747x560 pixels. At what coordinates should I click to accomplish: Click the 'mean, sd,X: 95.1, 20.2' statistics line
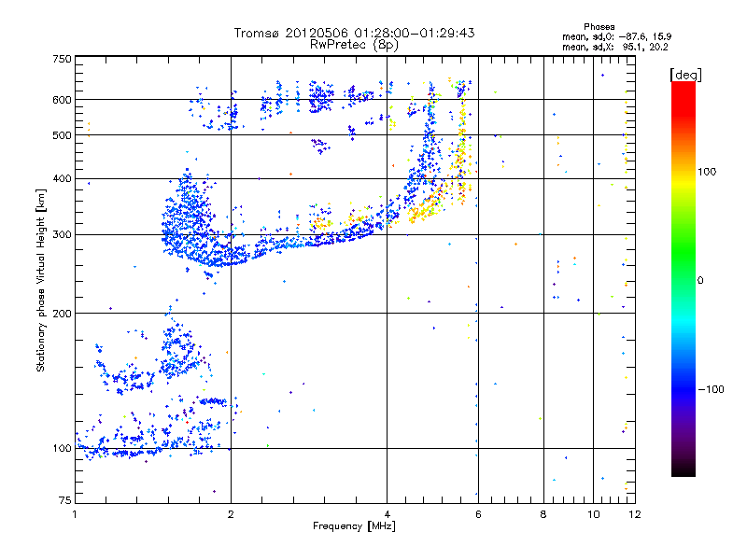coord(615,48)
